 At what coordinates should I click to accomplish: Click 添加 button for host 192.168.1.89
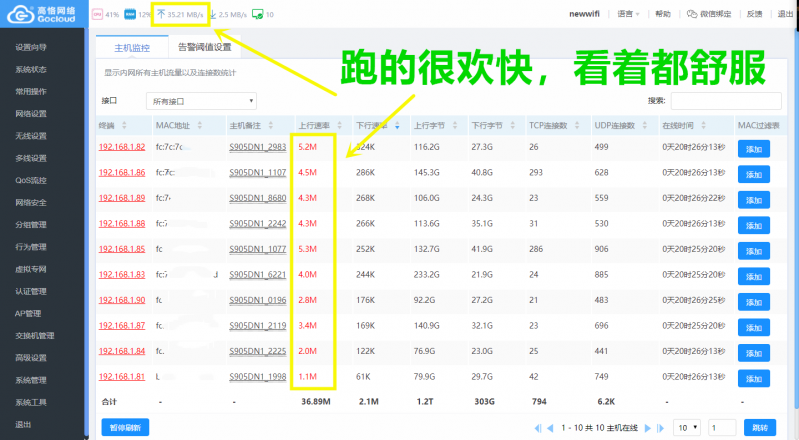click(753, 198)
